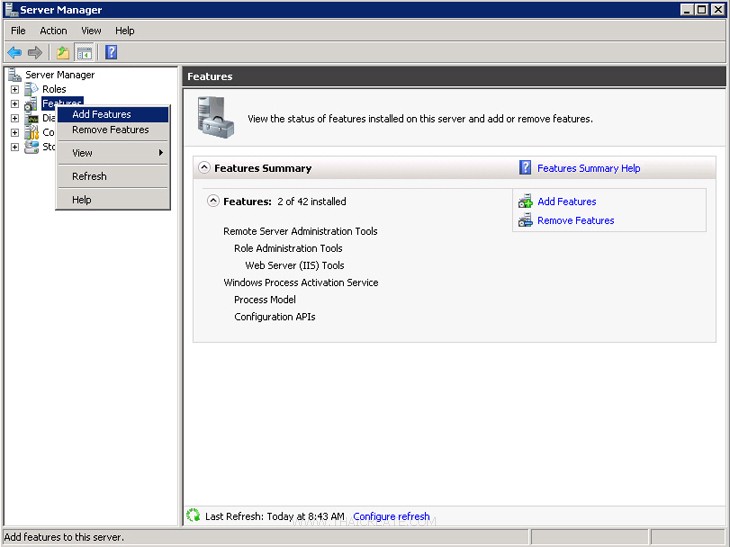Choose Refresh from context menu
The height and width of the screenshot is (547, 730).
click(113, 176)
